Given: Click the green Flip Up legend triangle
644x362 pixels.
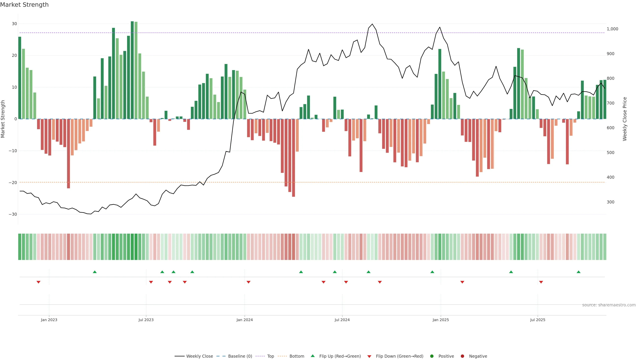Looking at the screenshot, I should click(312, 356).
